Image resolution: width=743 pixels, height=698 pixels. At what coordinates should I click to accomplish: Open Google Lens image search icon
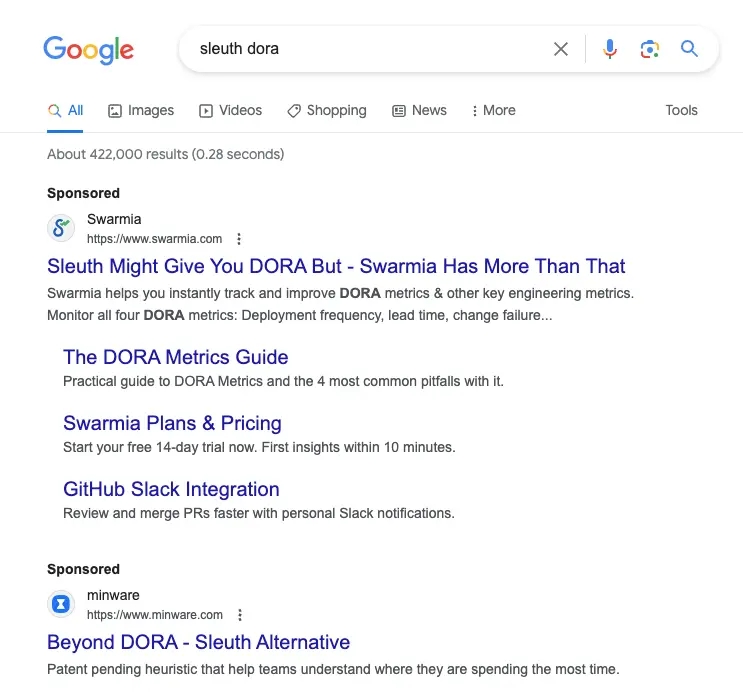click(x=650, y=49)
